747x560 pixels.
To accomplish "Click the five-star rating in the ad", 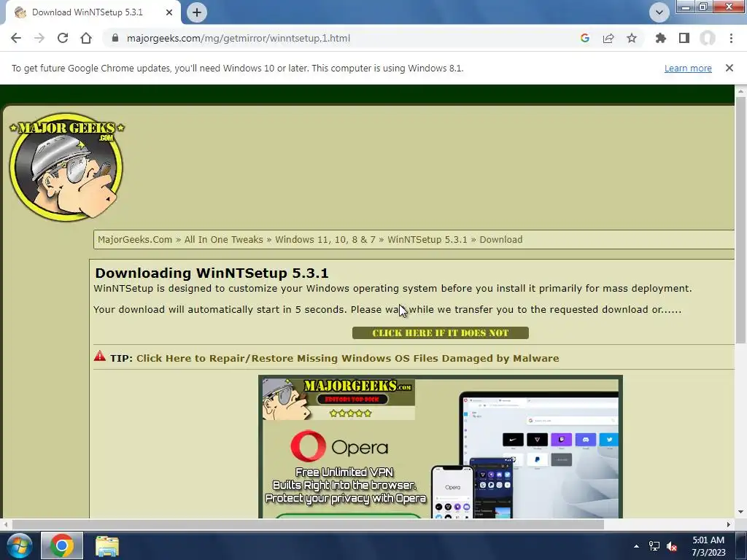I will (351, 413).
